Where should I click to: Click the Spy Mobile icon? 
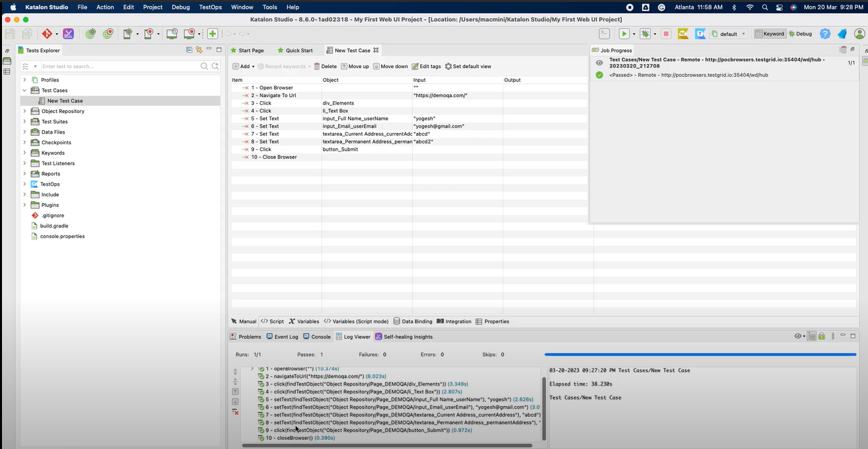[x=127, y=34]
